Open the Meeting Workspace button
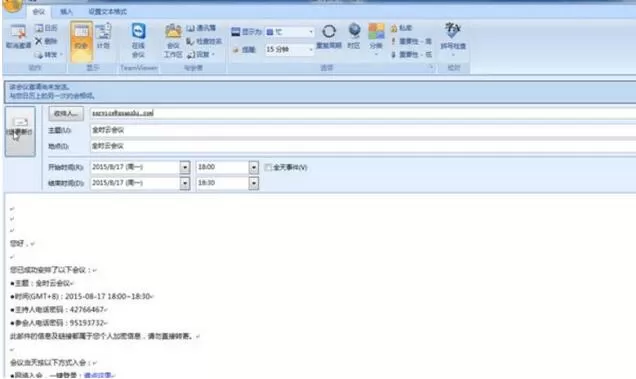This screenshot has width=636, height=379. (x=173, y=41)
